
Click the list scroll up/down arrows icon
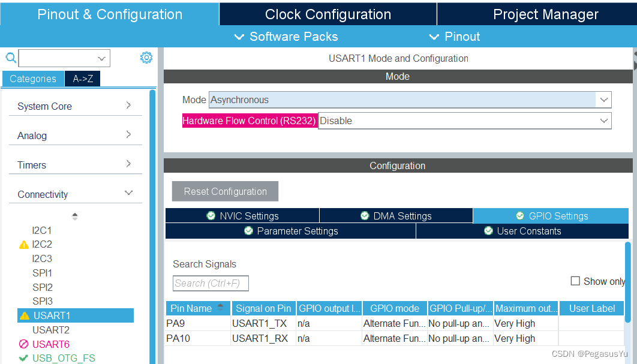(75, 216)
